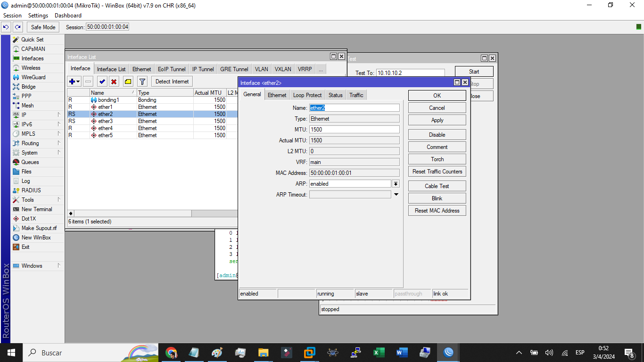
Task: Click the interface Name field
Action: coord(354,108)
